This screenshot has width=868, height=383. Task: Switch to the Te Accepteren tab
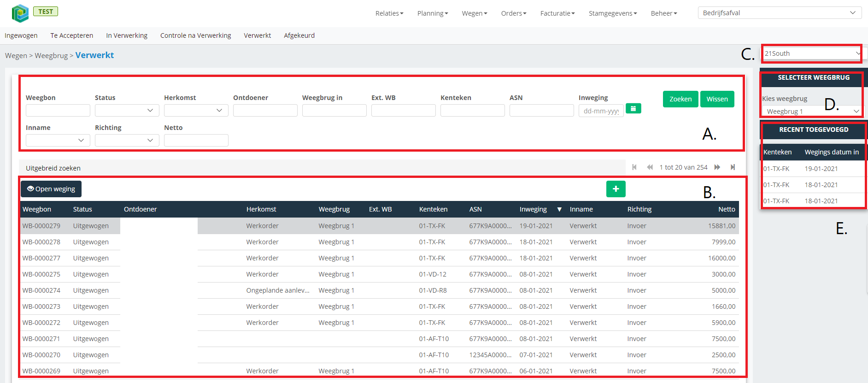point(72,35)
